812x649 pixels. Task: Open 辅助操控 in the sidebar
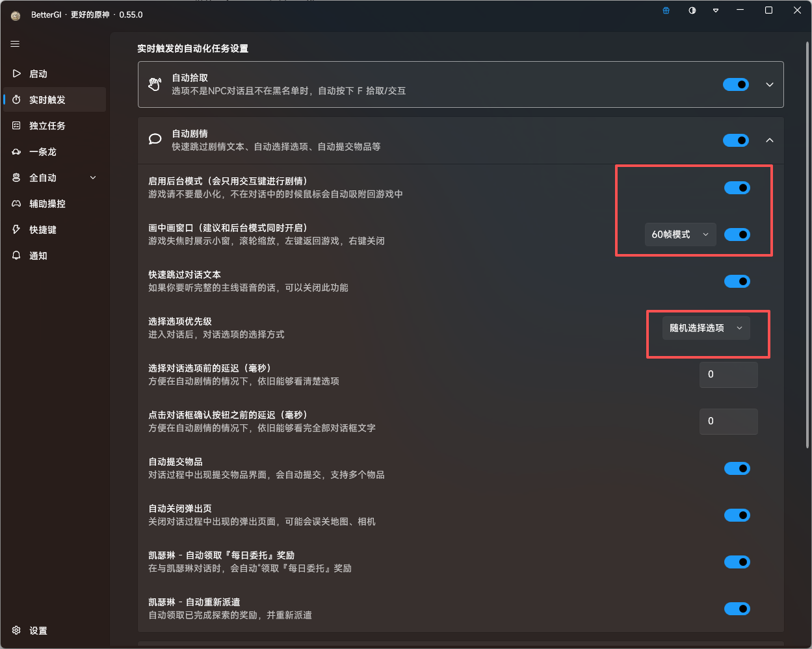click(47, 203)
